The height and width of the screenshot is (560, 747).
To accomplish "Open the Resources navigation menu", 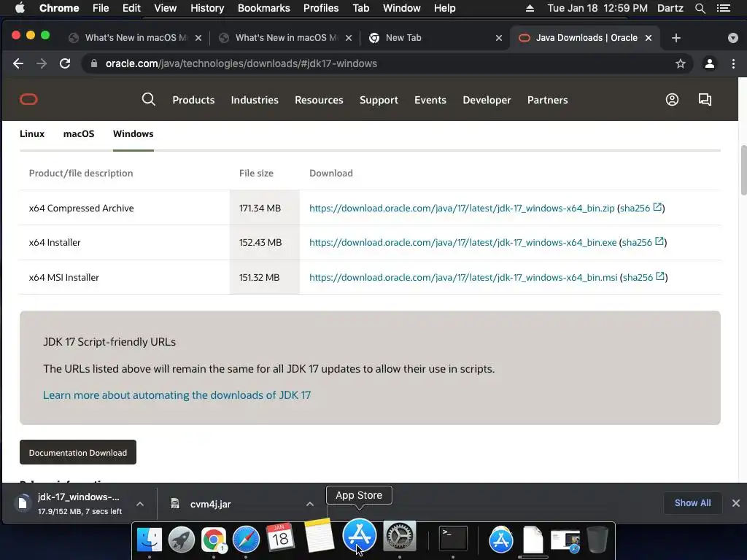I will coord(319,100).
